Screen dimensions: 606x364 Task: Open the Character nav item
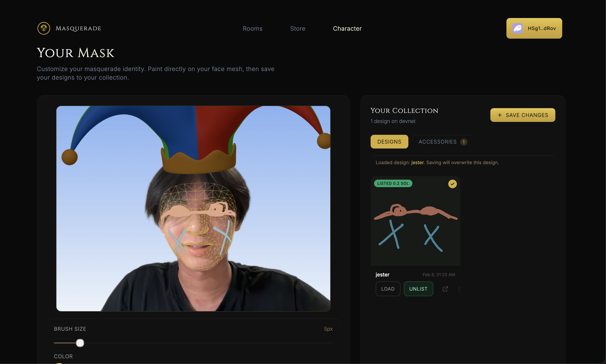(x=347, y=29)
